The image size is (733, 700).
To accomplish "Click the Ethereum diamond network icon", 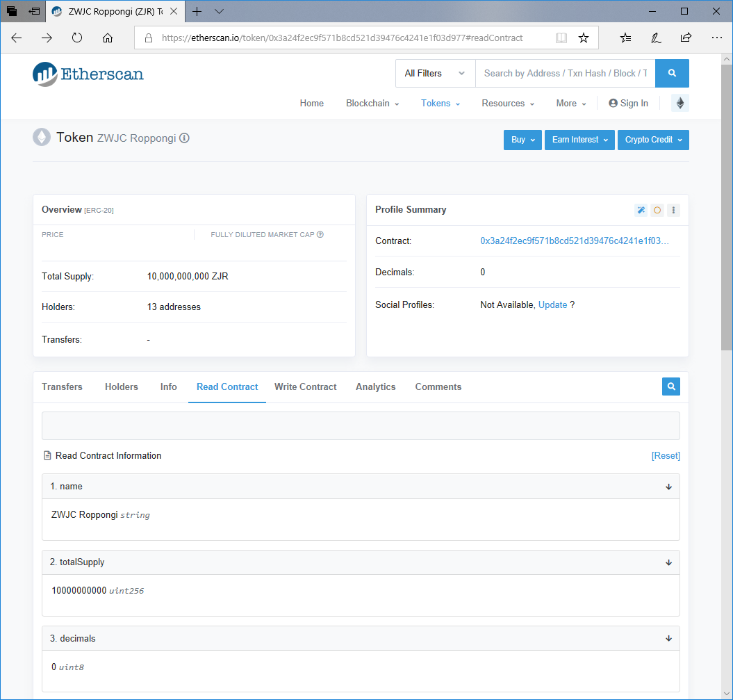I will point(680,103).
